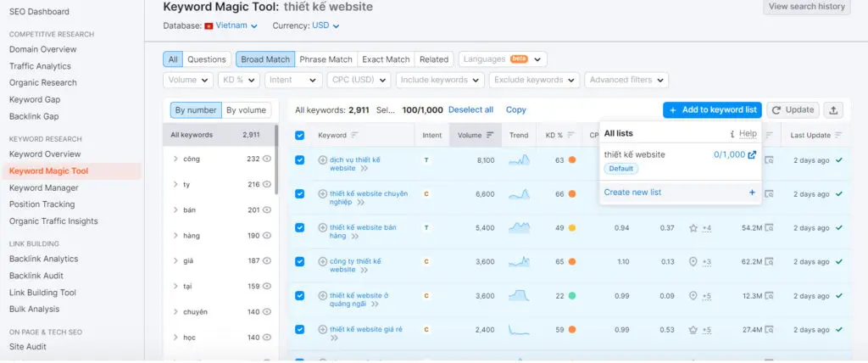Open Keyword Overview in the sidebar

[44, 154]
